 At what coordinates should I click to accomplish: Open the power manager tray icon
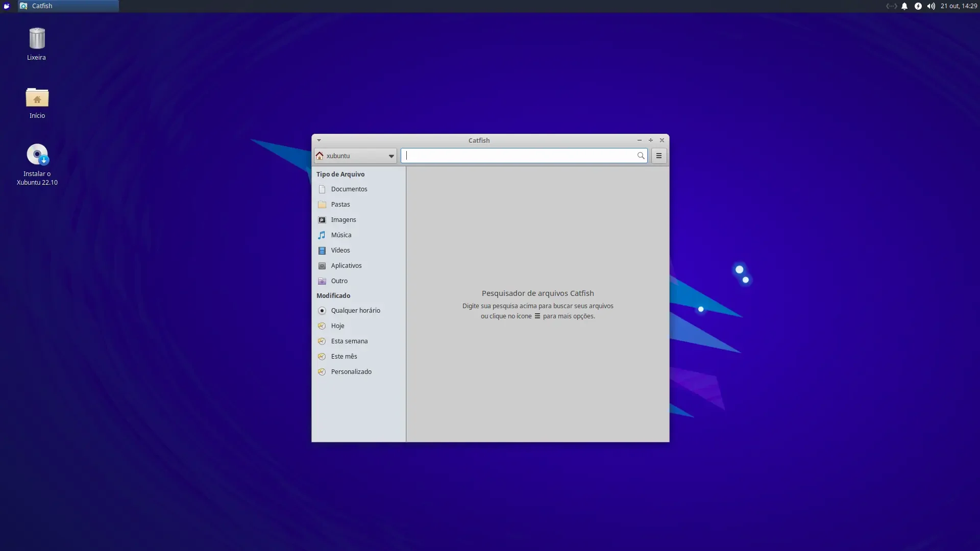(918, 6)
